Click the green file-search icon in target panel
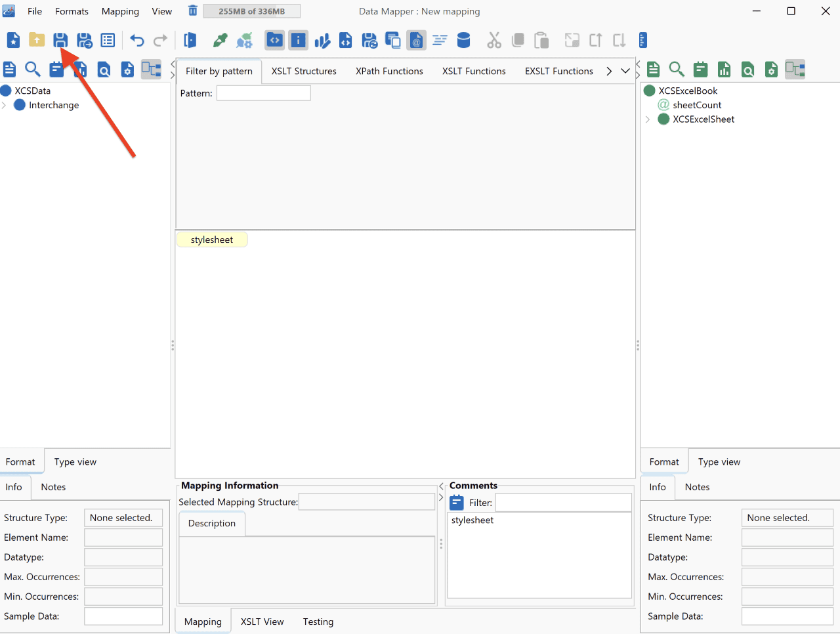840x634 pixels. click(748, 69)
